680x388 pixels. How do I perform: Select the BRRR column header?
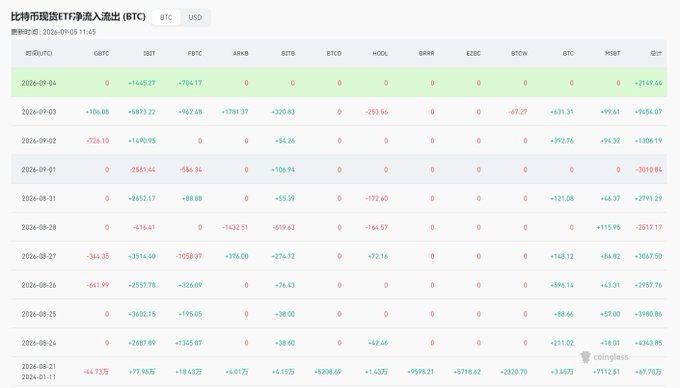(426, 53)
